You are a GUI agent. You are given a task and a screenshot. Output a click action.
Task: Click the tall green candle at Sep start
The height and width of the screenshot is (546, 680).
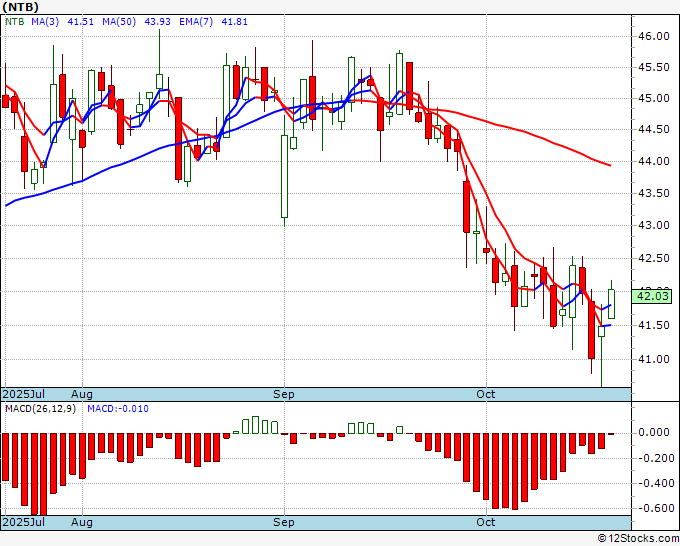284,177
